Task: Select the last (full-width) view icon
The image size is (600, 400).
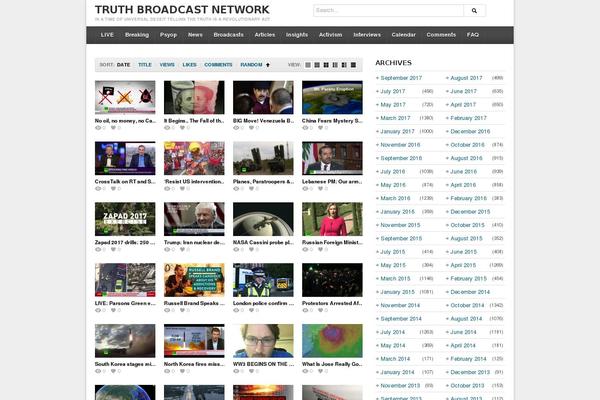Action: (353, 65)
